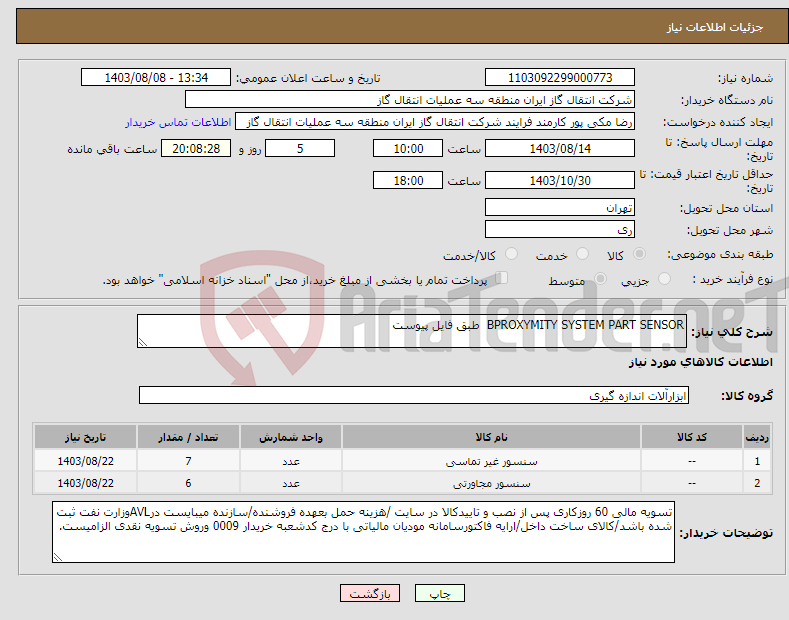Click the validity time field 18:00

(408, 180)
